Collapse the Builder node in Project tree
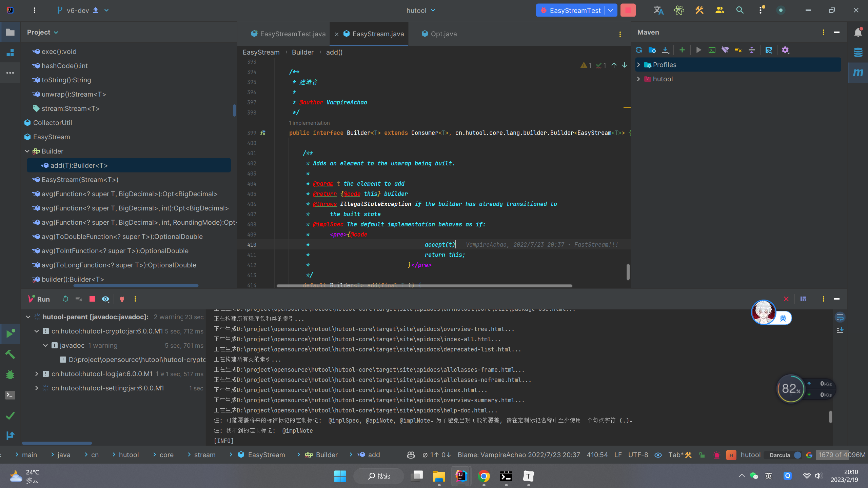The image size is (868, 488). tap(27, 151)
